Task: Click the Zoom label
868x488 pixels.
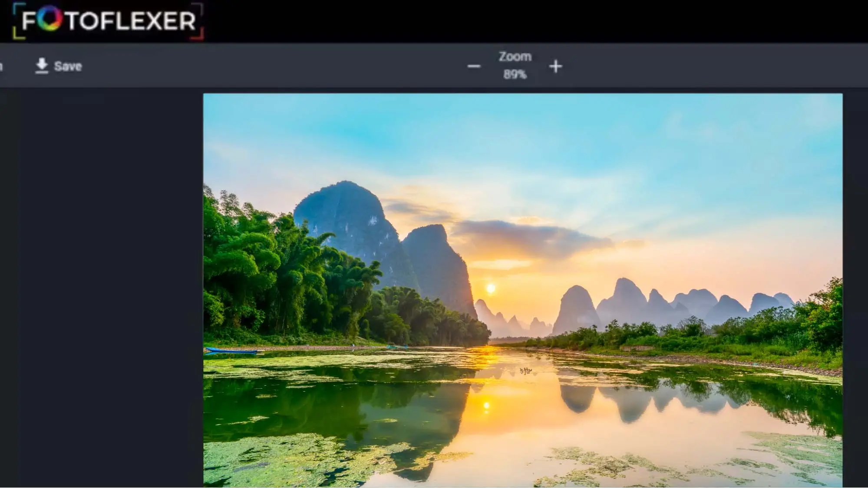Action: 515,56
